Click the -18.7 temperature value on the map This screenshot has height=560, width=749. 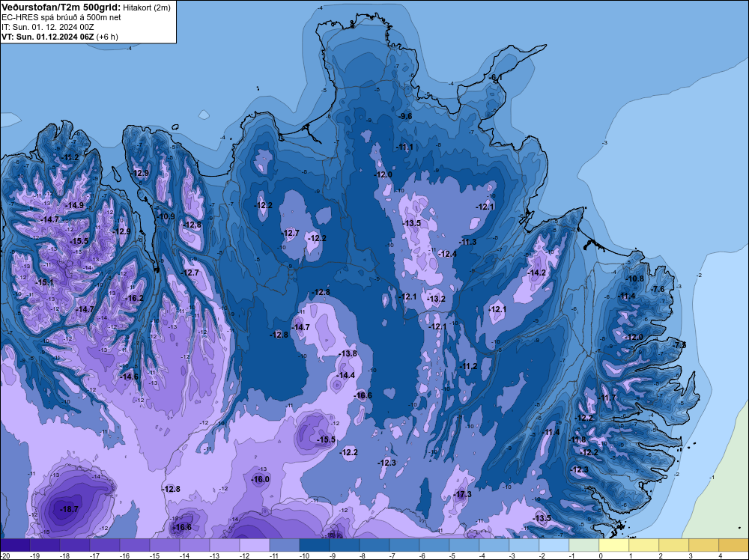coord(69,509)
